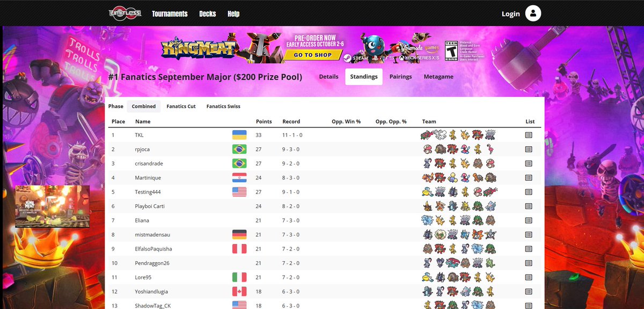Click the Opp. Win % column header

(346, 121)
